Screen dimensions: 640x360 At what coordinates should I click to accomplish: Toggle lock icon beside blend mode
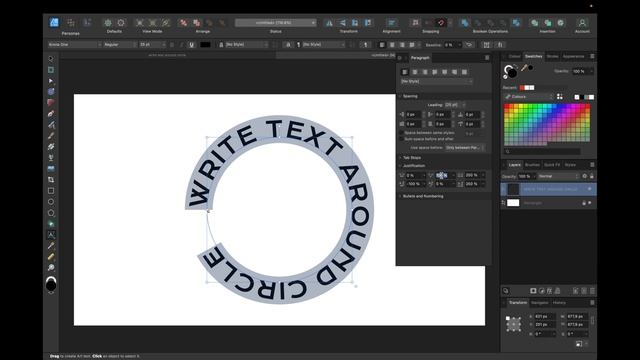591,176
